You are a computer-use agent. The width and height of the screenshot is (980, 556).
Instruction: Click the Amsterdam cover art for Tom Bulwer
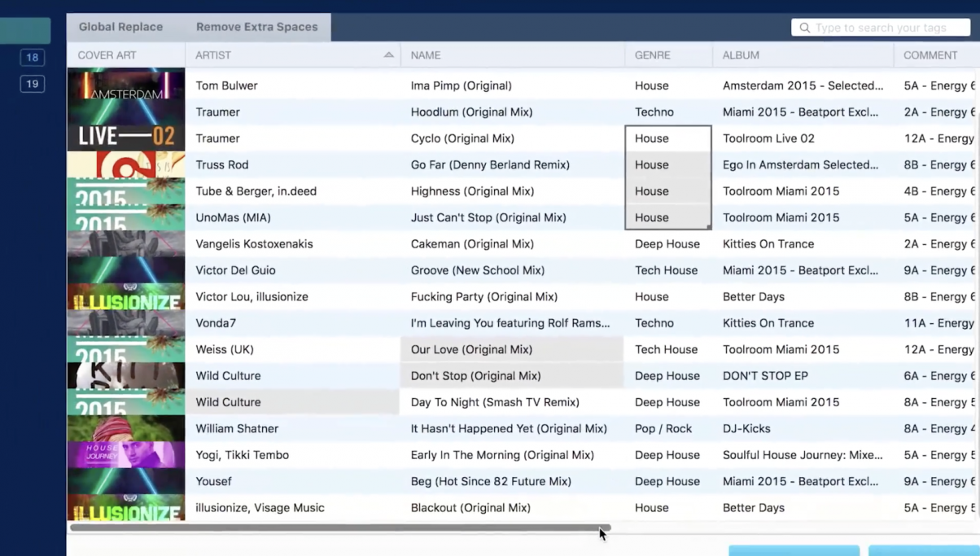tap(126, 85)
